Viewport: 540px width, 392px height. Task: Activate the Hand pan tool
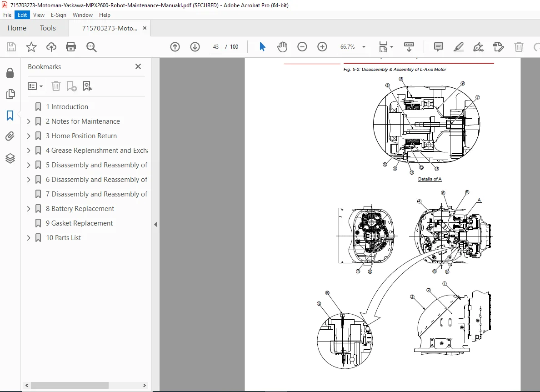[x=282, y=47]
